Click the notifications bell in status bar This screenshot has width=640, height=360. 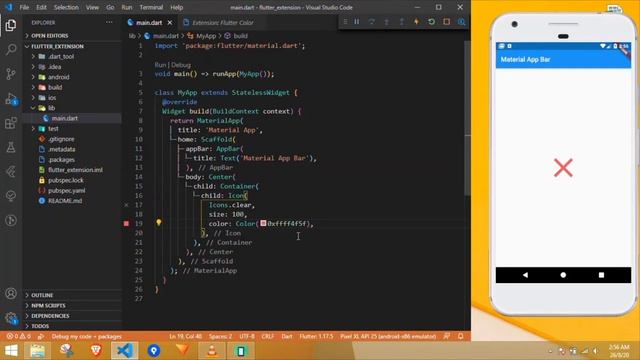[x=460, y=336]
